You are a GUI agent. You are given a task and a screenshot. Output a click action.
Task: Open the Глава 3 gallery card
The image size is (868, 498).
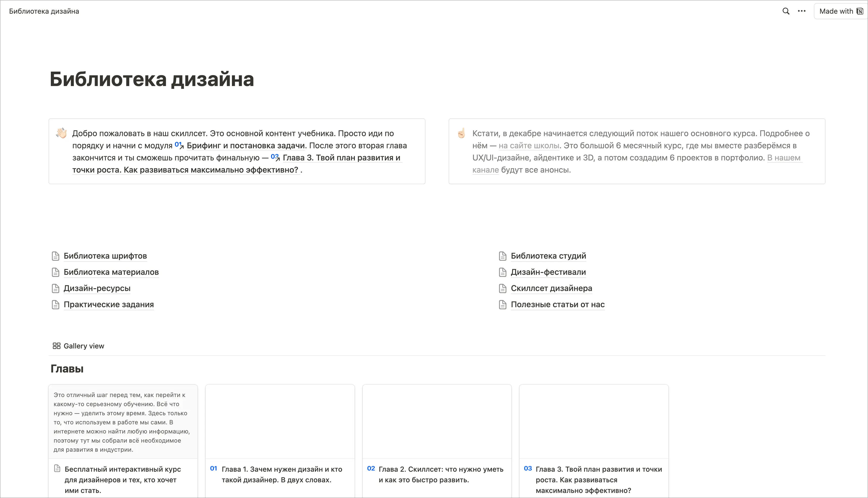click(594, 441)
